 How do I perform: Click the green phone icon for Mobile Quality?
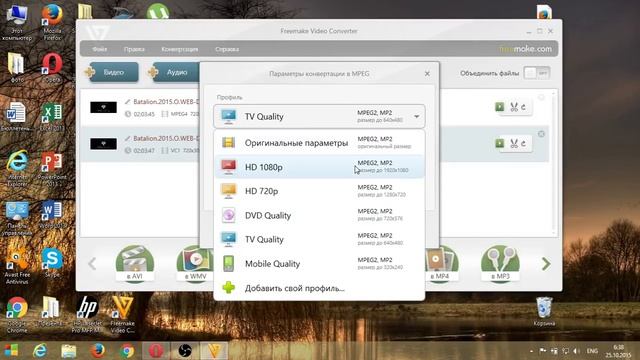pos(229,264)
